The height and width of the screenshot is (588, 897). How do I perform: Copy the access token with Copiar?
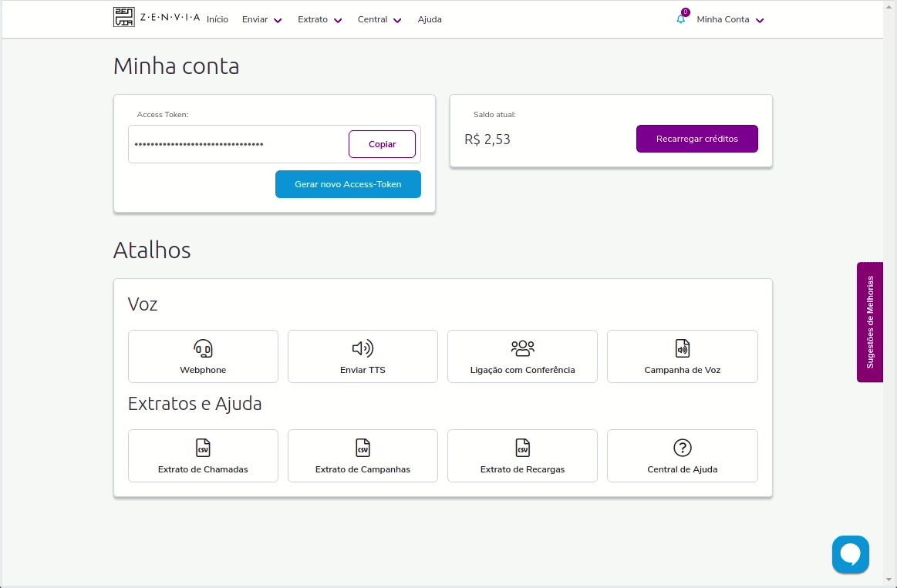382,144
